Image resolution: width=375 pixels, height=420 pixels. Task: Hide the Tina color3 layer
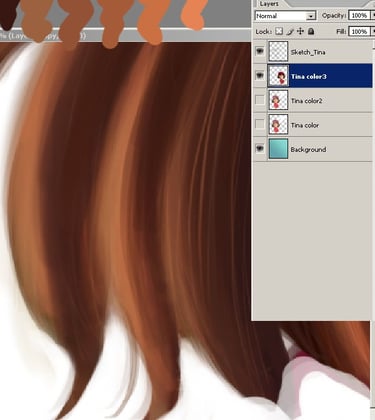(260, 76)
